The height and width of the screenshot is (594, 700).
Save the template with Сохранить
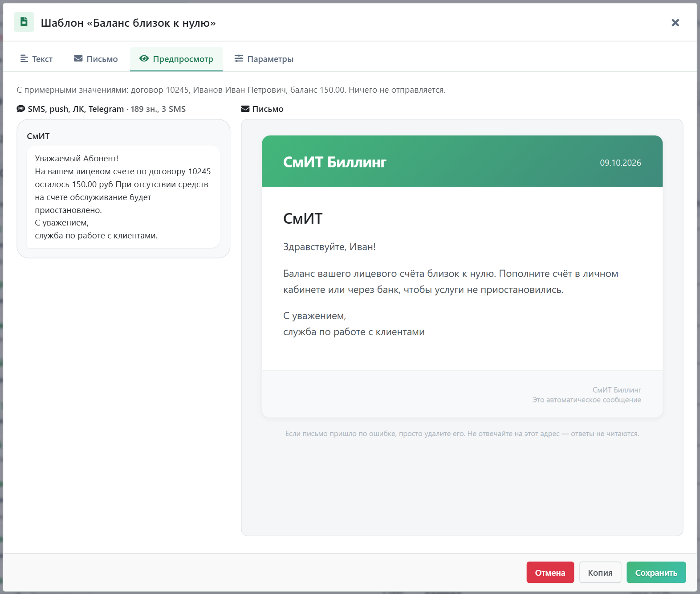coord(656,573)
